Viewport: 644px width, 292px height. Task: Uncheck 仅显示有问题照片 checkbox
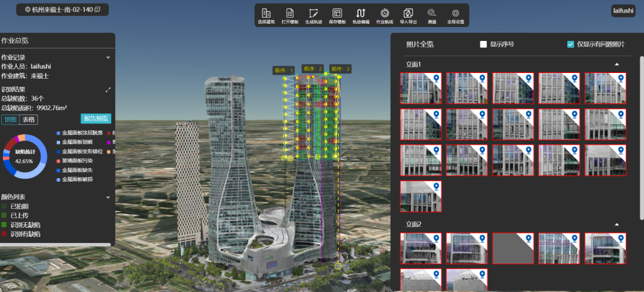(570, 45)
